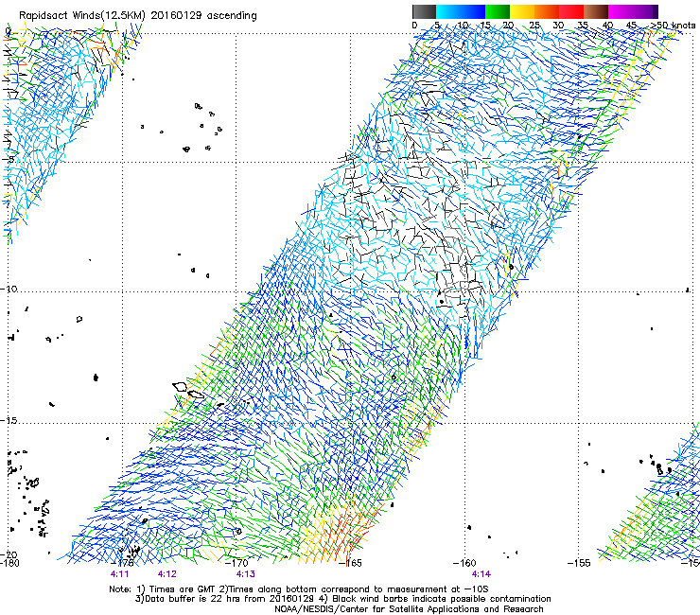Click the '-170' longitude axis label

[x=237, y=563]
